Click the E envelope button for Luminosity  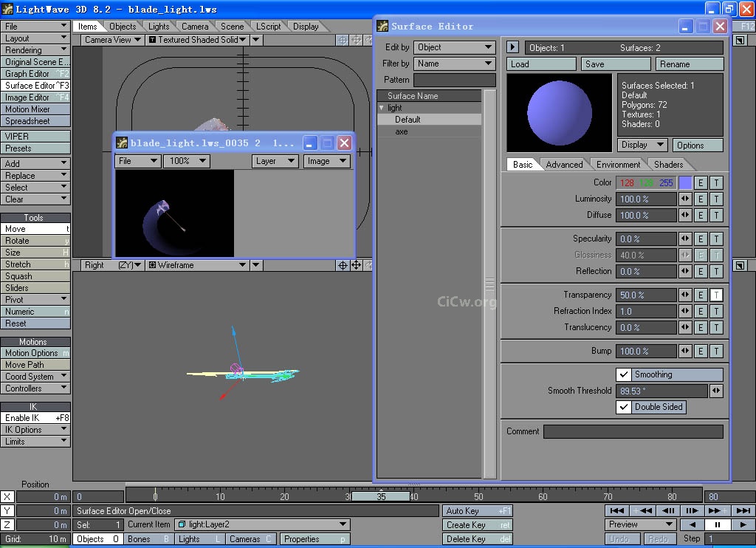(701, 199)
